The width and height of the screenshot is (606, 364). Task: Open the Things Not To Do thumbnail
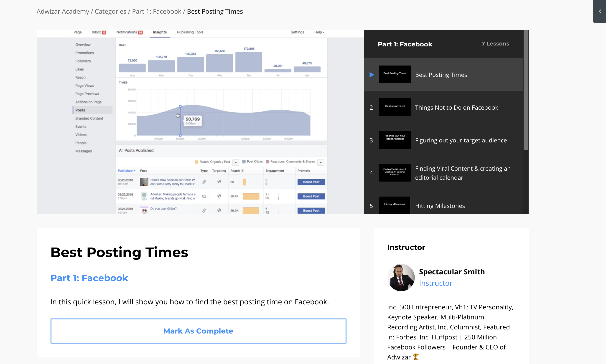(x=395, y=107)
